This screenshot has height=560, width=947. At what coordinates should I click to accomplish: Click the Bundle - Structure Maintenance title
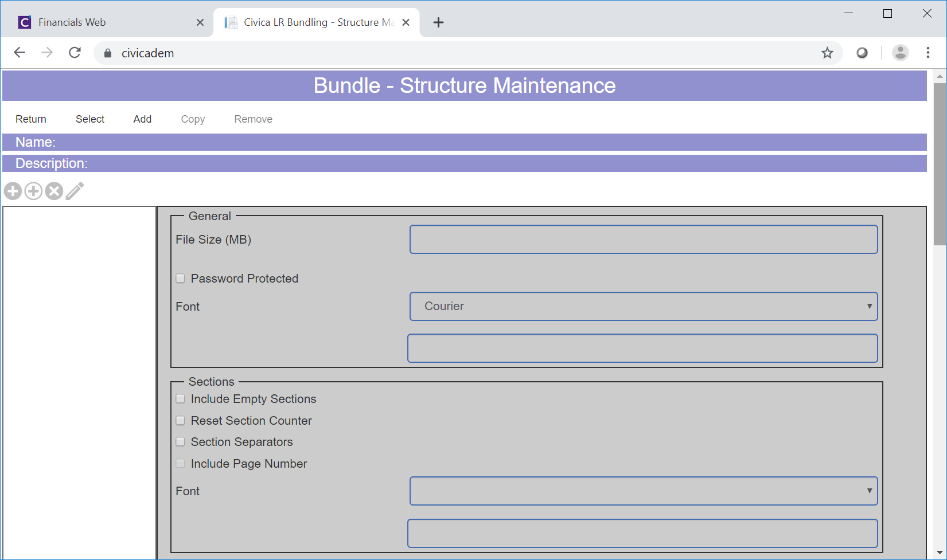coord(465,85)
